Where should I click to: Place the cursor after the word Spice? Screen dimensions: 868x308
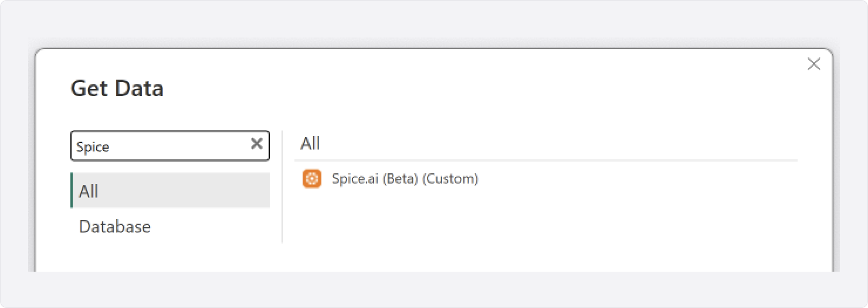coord(110,146)
